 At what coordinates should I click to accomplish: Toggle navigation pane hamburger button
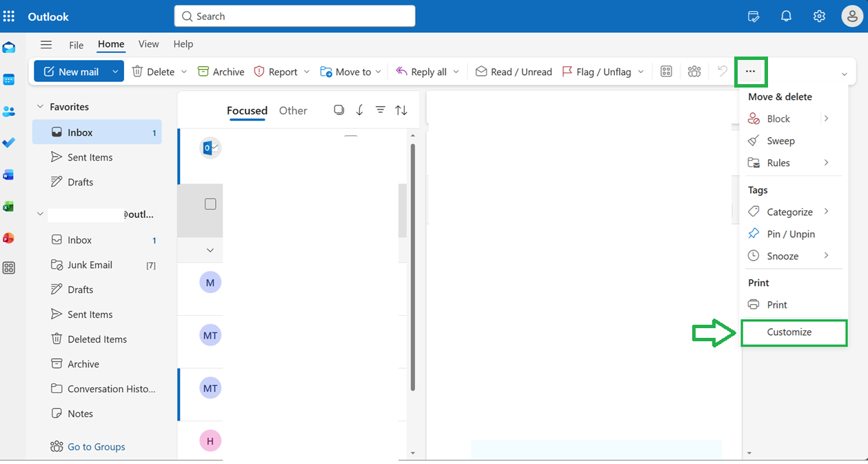(x=46, y=45)
